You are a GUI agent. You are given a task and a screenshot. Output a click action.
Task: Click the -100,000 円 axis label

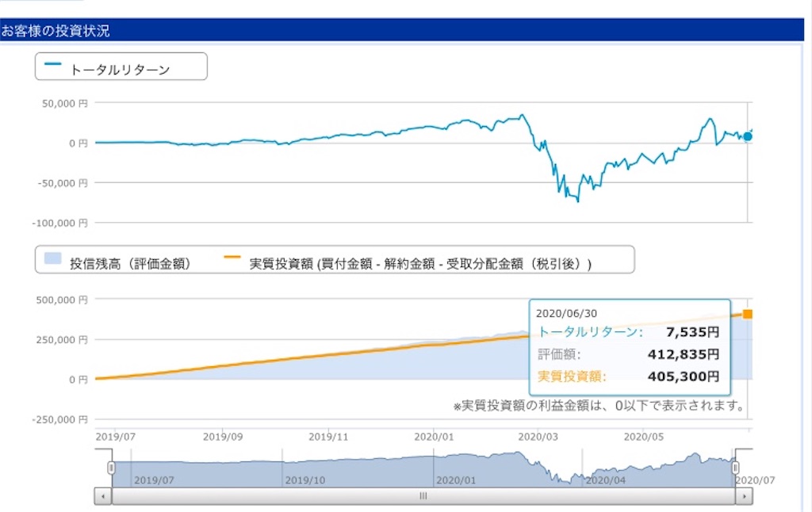pyautogui.click(x=60, y=224)
